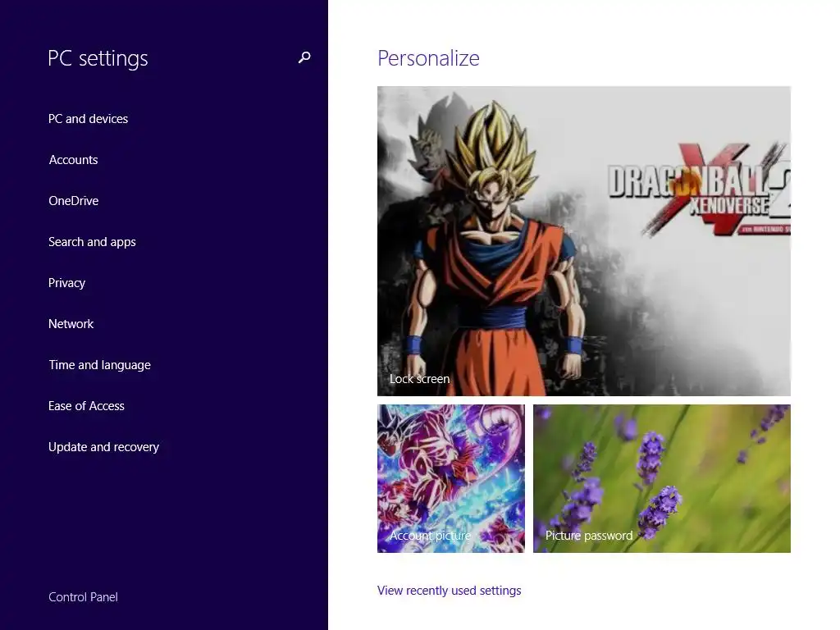View recently used settings
840x630 pixels.
pos(449,591)
